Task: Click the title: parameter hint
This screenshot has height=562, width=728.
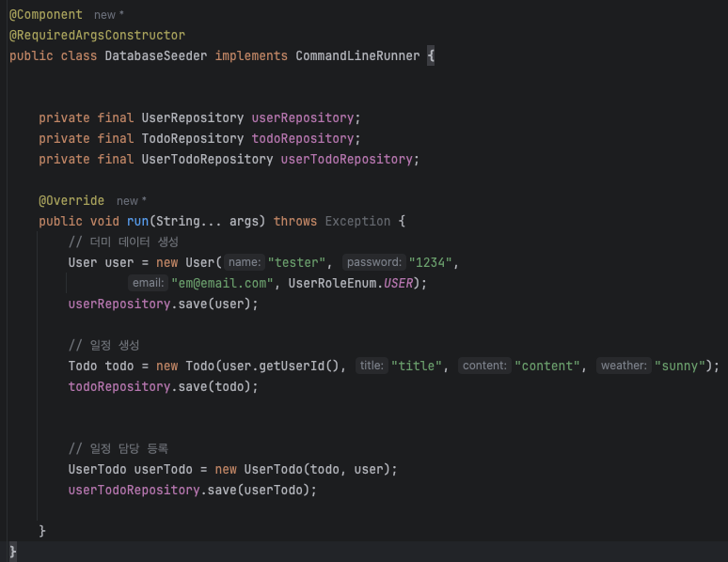Action: (372, 366)
